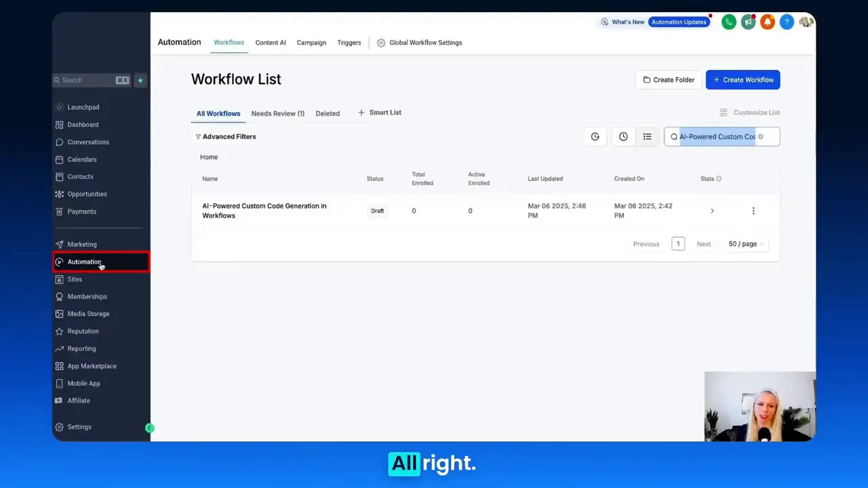Click the sidebar Search field
This screenshot has width=868, height=488.
pyautogui.click(x=92, y=80)
